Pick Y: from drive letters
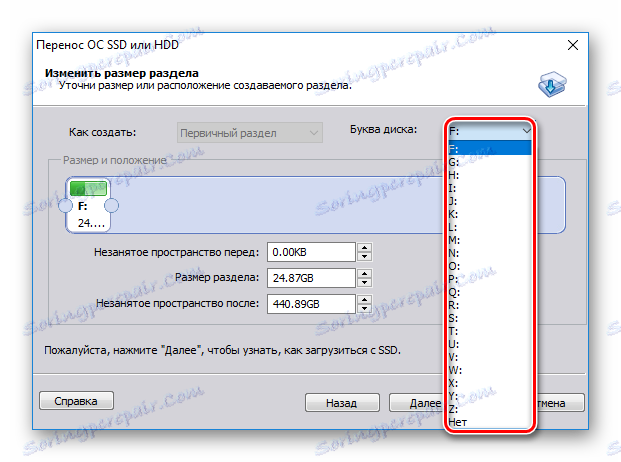621x462 pixels. click(490, 396)
